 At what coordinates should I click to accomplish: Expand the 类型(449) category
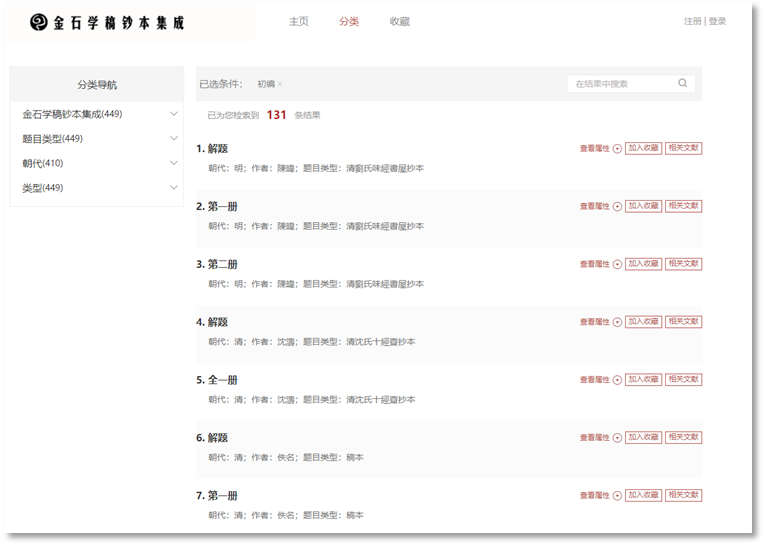(x=174, y=187)
